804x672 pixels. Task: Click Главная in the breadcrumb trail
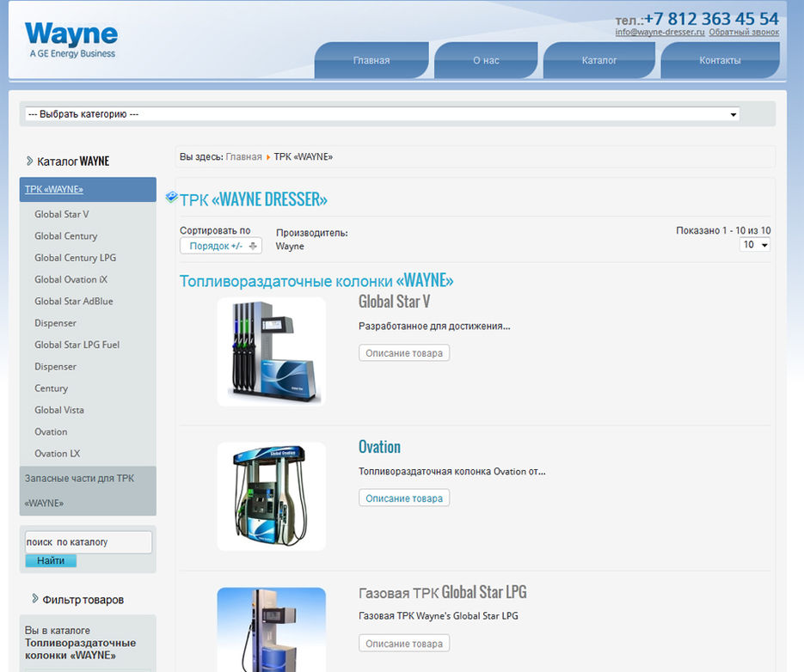coord(243,157)
